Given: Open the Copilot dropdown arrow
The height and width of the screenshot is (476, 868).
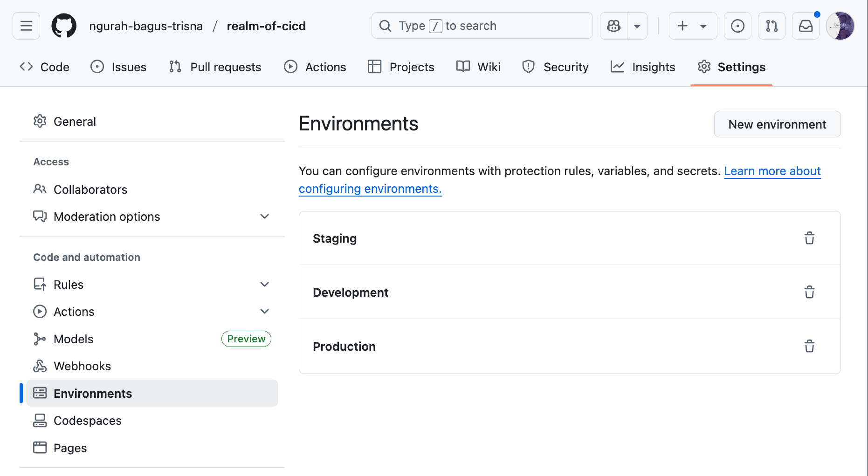Looking at the screenshot, I should (x=637, y=26).
